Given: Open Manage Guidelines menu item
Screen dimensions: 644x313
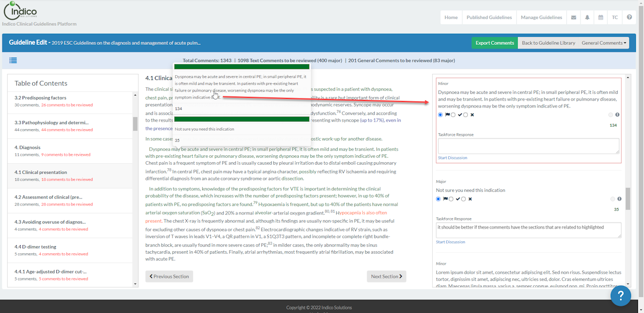Looking at the screenshot, I should click(541, 17).
